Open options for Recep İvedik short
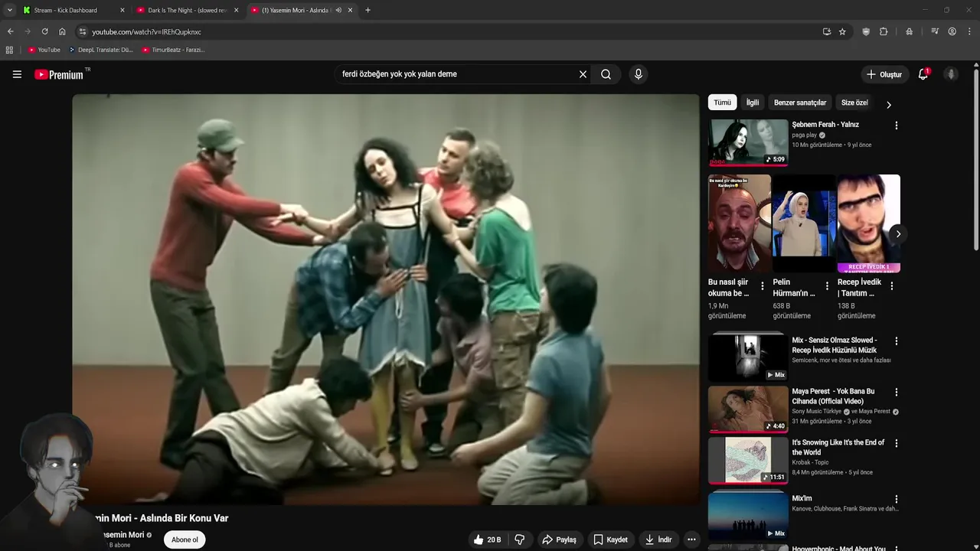Image resolution: width=980 pixels, height=551 pixels. click(x=891, y=286)
